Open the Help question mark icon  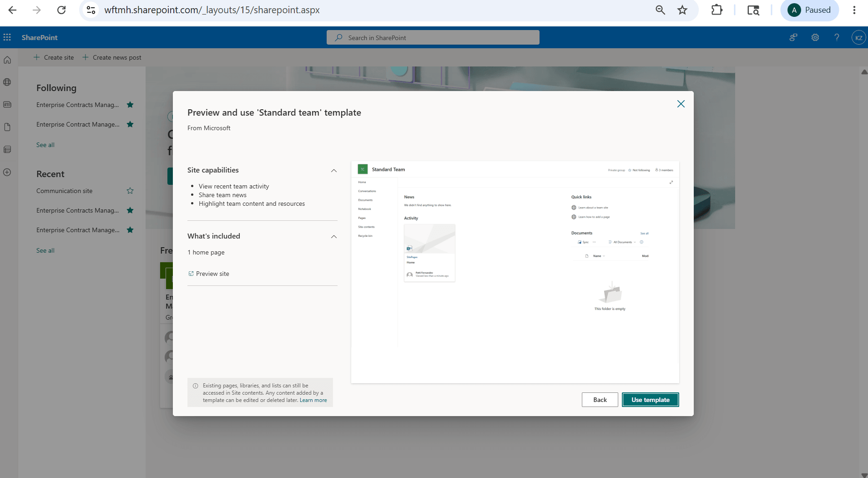[x=837, y=37]
